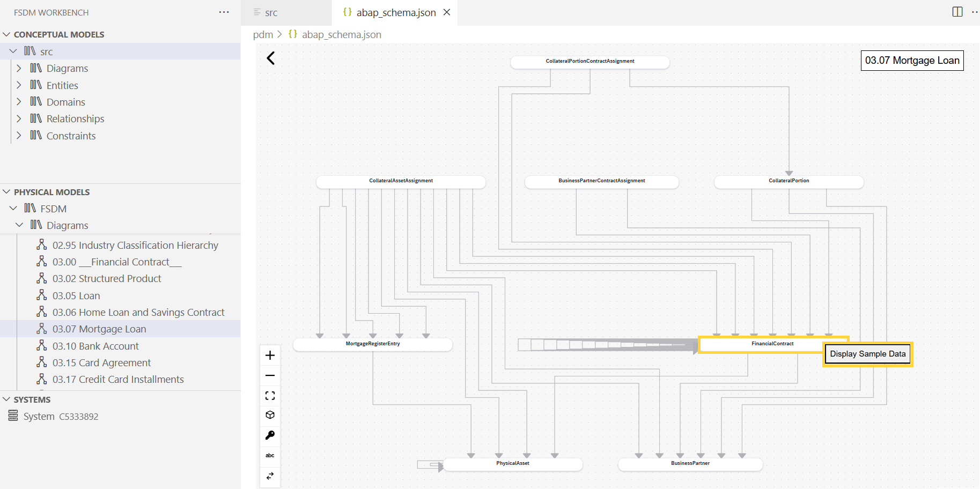The height and width of the screenshot is (489, 980).
Task: Close the abap_schema.json tab
Action: pyautogui.click(x=447, y=12)
